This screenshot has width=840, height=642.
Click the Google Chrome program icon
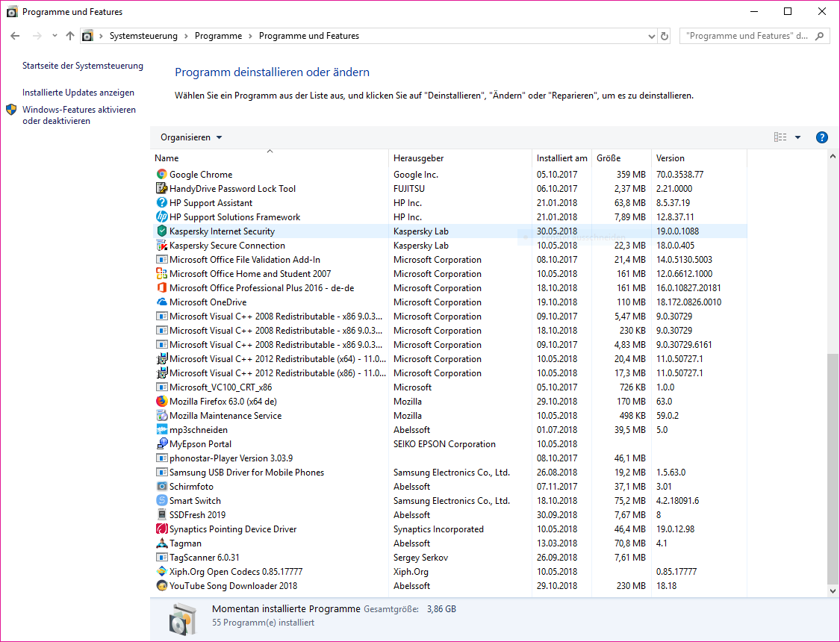point(161,175)
